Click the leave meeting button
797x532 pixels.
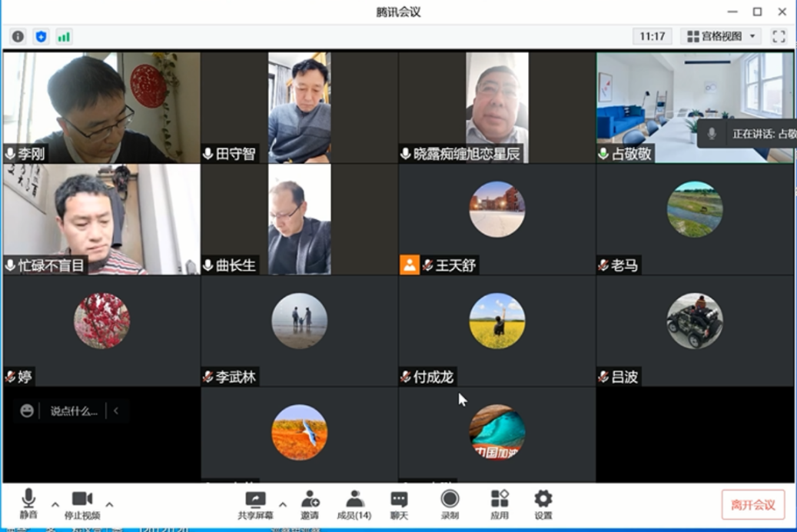click(752, 505)
